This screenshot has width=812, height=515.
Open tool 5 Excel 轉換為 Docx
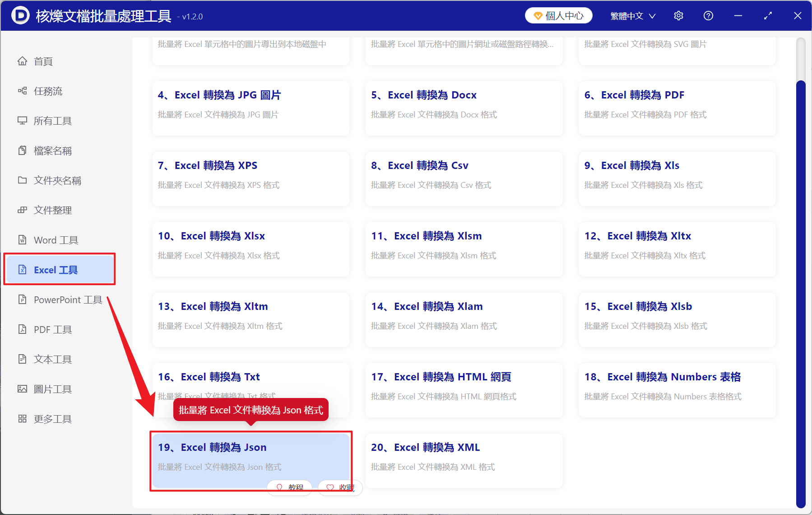[464, 108]
